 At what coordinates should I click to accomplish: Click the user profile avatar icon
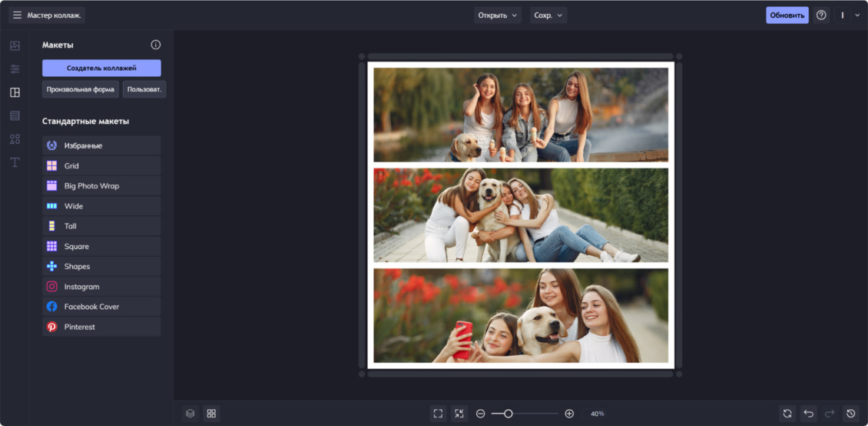[843, 15]
